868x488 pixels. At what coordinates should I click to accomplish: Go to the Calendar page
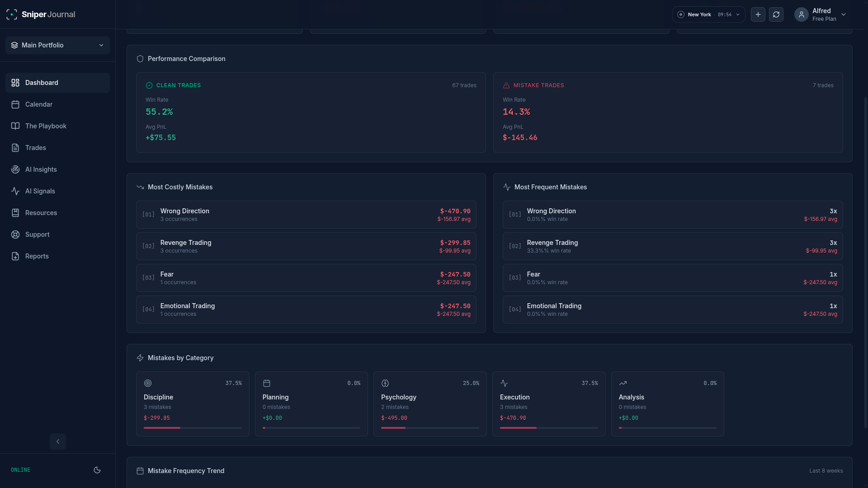click(x=57, y=104)
